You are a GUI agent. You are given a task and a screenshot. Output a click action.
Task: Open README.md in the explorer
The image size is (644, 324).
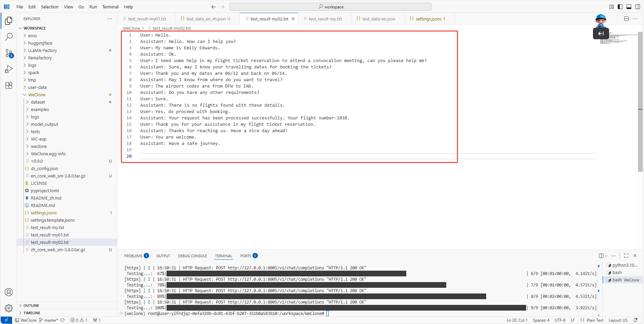coord(43,206)
